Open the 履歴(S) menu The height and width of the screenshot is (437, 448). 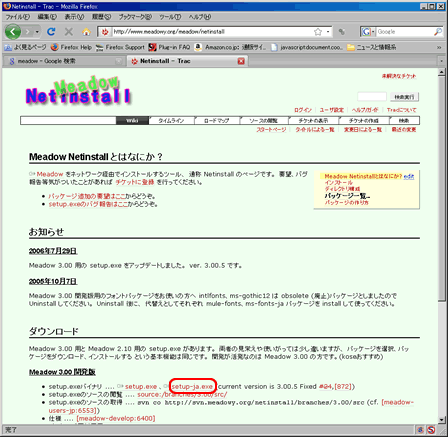(x=101, y=17)
